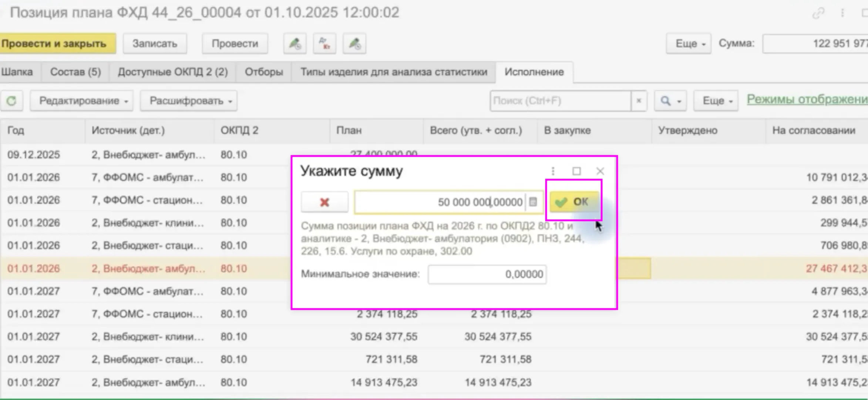
Task: Click the Поиск (Ctrl+F) search field
Action: (560, 101)
